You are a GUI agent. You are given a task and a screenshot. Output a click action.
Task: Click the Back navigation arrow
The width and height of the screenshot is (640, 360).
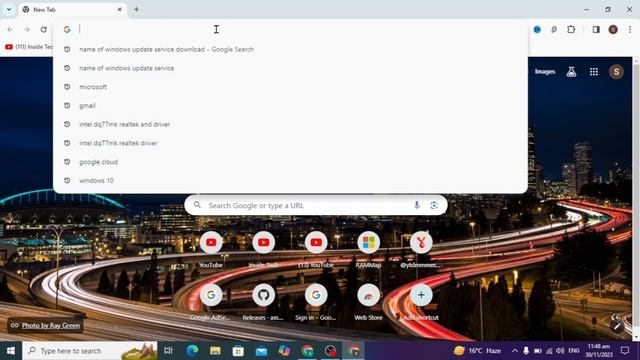click(x=10, y=29)
